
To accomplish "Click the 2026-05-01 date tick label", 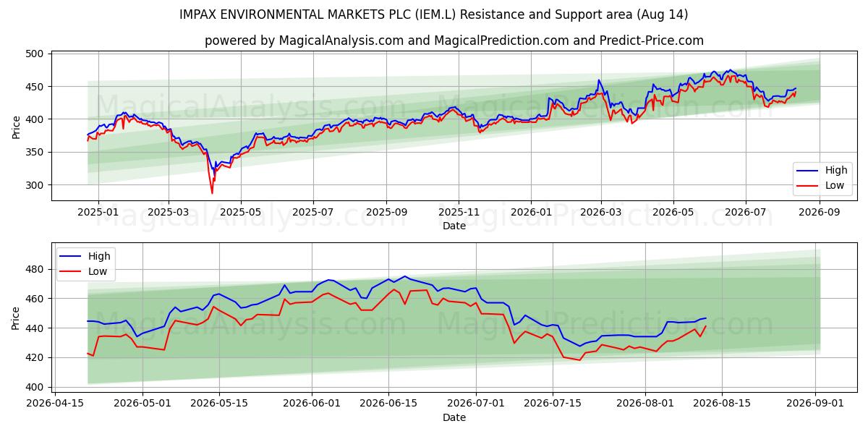I will pos(142,403).
